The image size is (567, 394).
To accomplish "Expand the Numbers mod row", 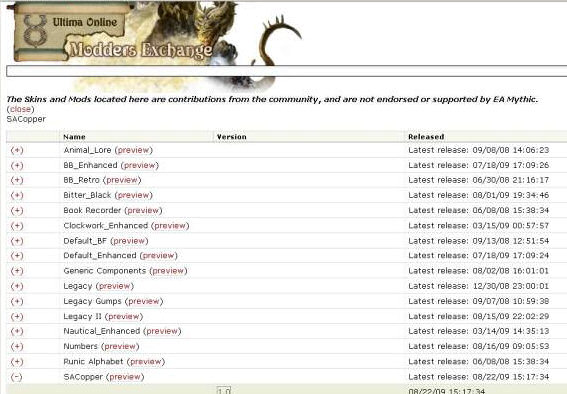I will [17, 347].
